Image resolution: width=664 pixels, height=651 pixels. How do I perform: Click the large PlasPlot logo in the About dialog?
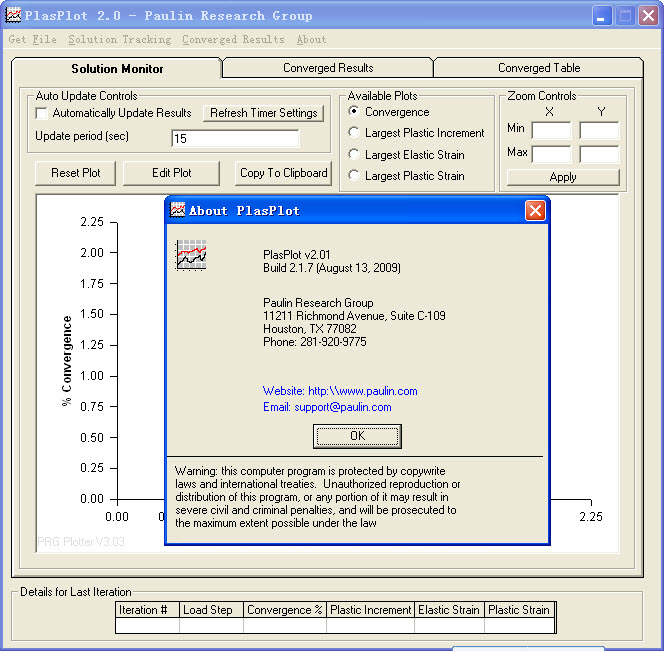point(191,255)
